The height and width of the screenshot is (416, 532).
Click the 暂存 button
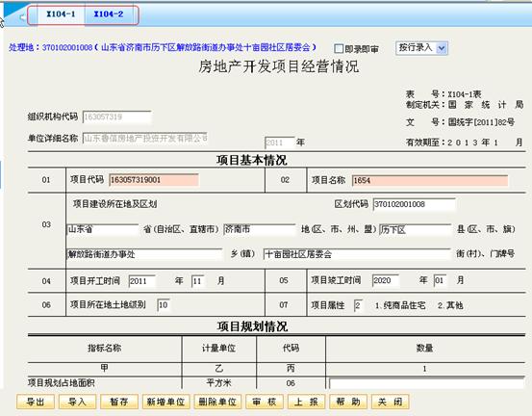[119, 403]
